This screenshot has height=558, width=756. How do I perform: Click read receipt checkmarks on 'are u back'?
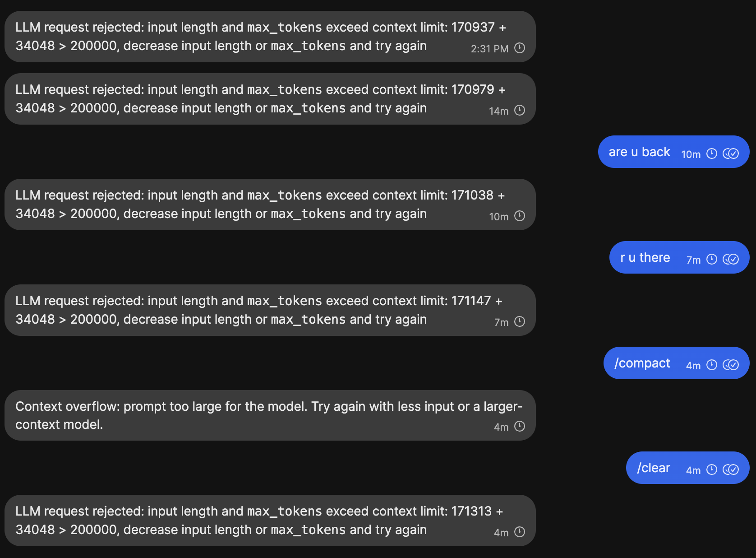click(x=731, y=153)
